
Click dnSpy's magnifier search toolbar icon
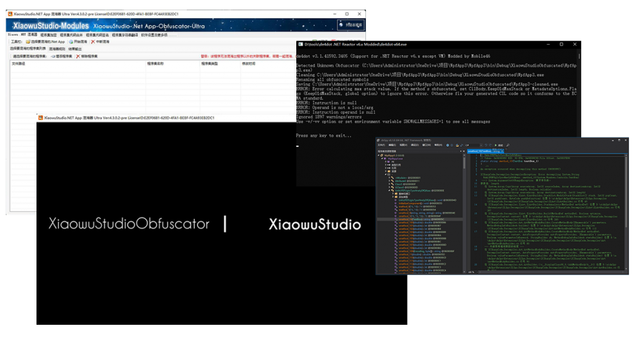508,145
